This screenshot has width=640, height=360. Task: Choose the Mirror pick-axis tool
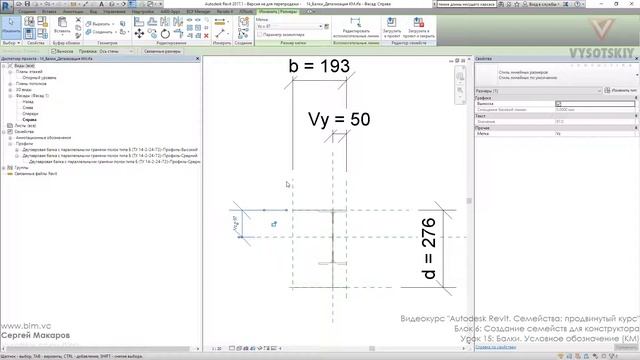(x=165, y=22)
